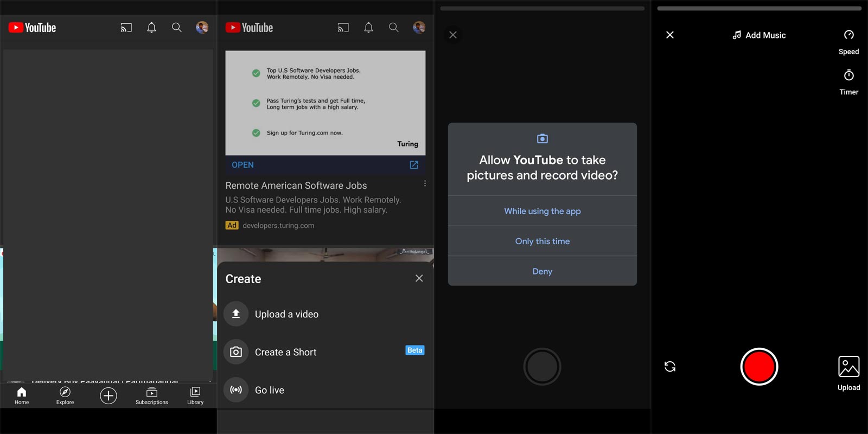Close the Create bottom sheet
The width and height of the screenshot is (868, 434).
[x=419, y=278]
